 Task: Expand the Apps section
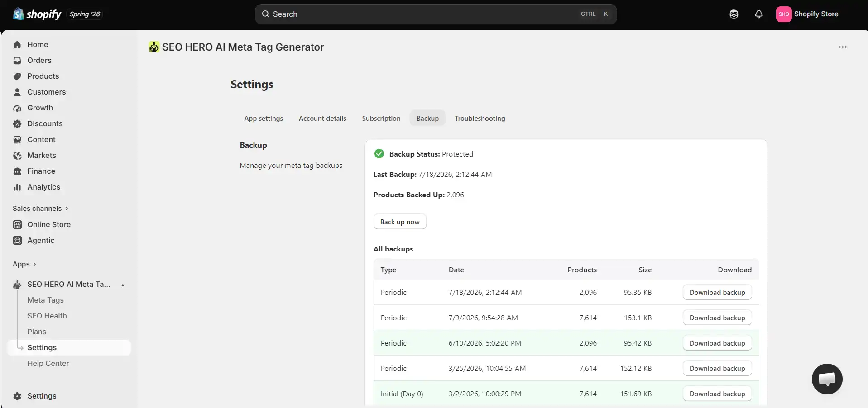click(24, 264)
